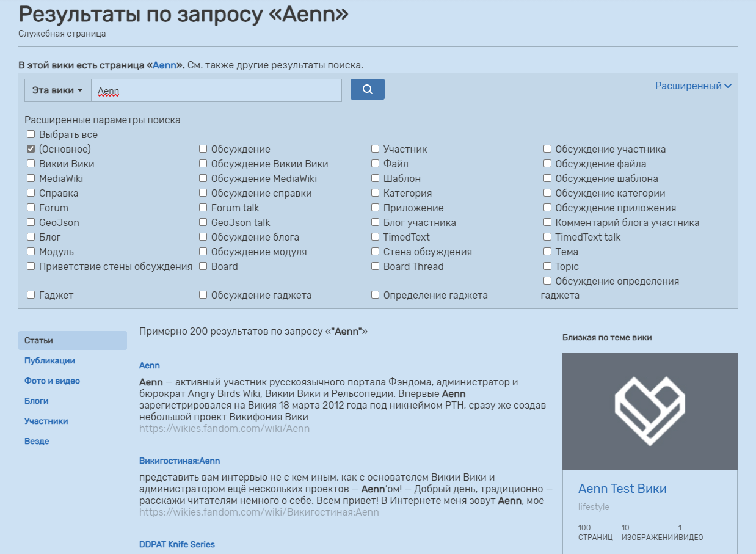
Task: Collapse the «Расширенный» search options
Action: [x=693, y=86]
